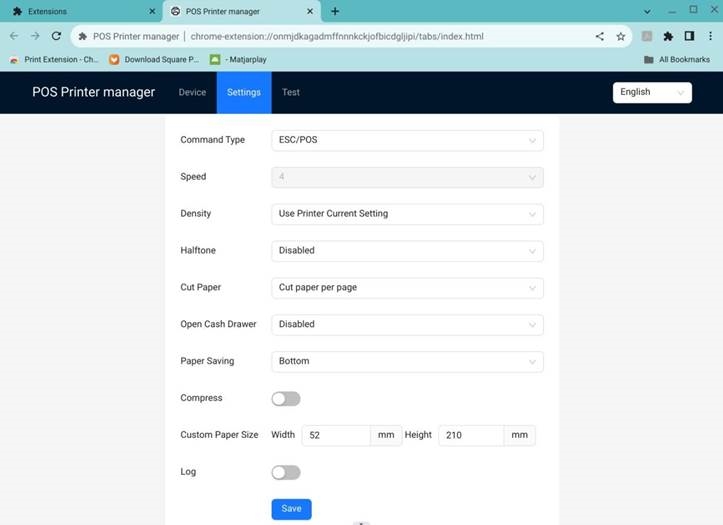723x525 pixels.
Task: Click the bookmark star icon
Action: (x=621, y=36)
